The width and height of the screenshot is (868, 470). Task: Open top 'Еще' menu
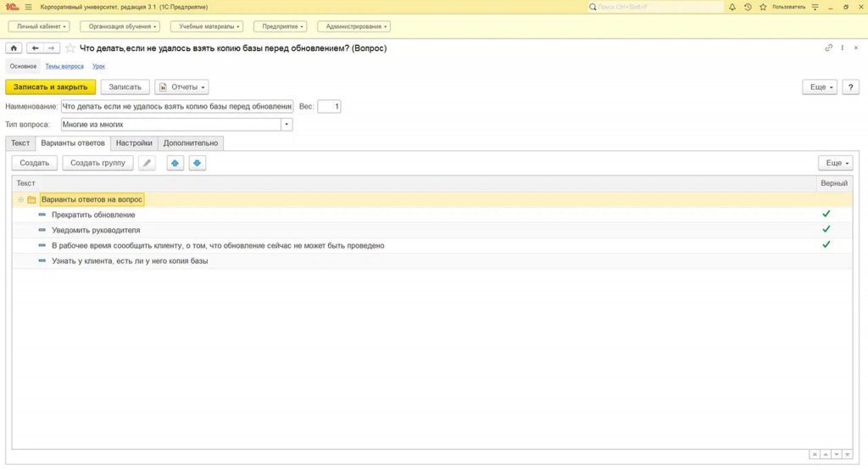pos(820,87)
